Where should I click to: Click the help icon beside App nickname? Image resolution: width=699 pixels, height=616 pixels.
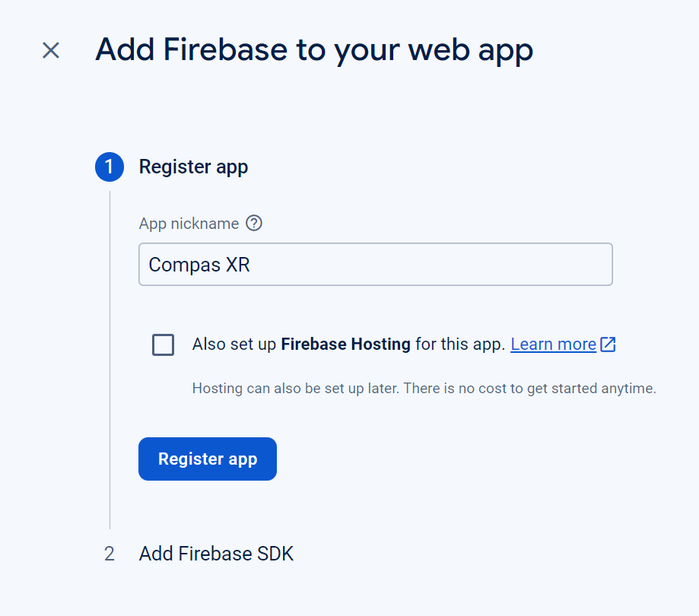click(x=254, y=223)
